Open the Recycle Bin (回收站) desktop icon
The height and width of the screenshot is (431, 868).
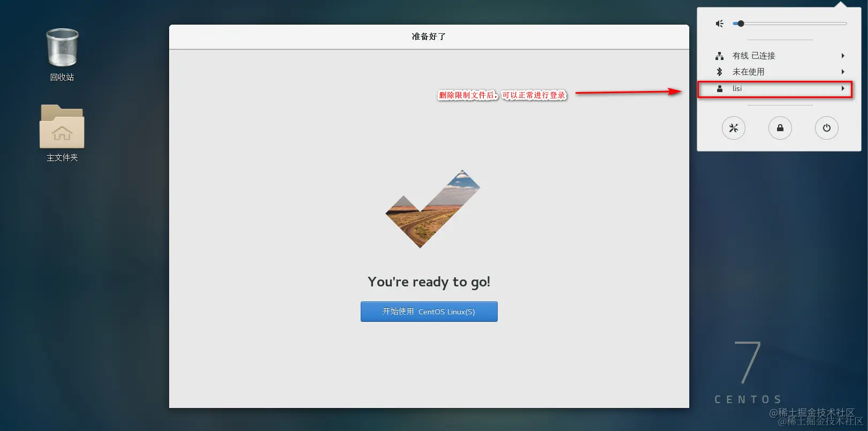pyautogui.click(x=62, y=54)
